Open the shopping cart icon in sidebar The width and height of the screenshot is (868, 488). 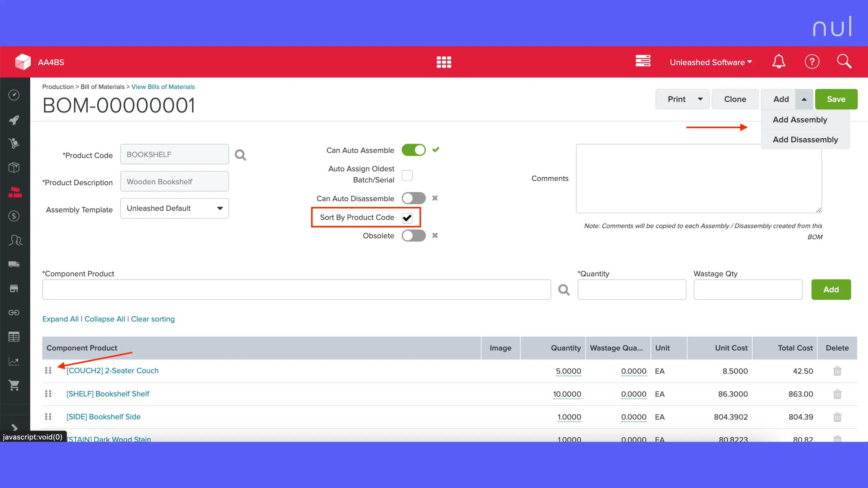pos(14,385)
